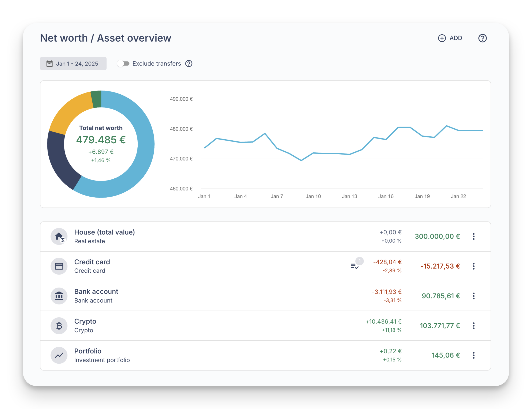Click the Bank account building icon
This screenshot has height=409, width=532.
pos(59,296)
